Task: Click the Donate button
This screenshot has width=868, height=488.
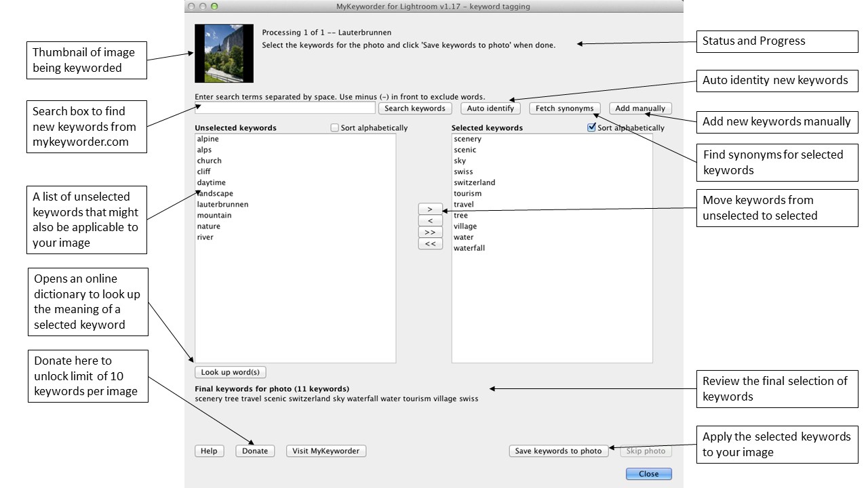Action: click(255, 451)
